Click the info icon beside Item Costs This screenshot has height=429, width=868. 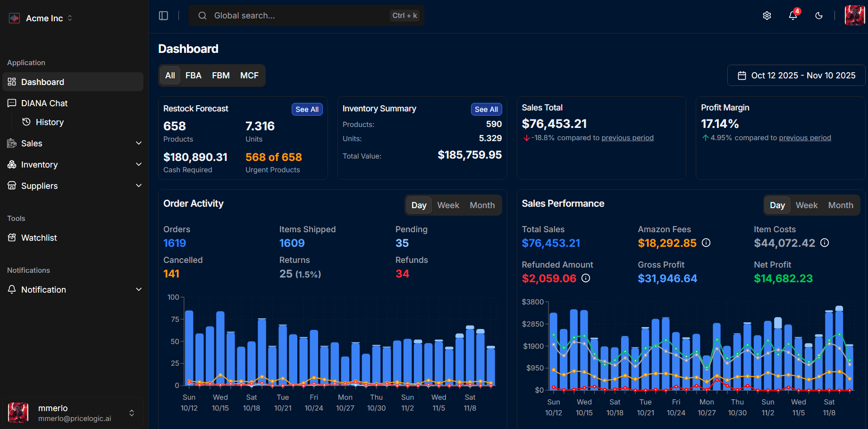tap(825, 243)
